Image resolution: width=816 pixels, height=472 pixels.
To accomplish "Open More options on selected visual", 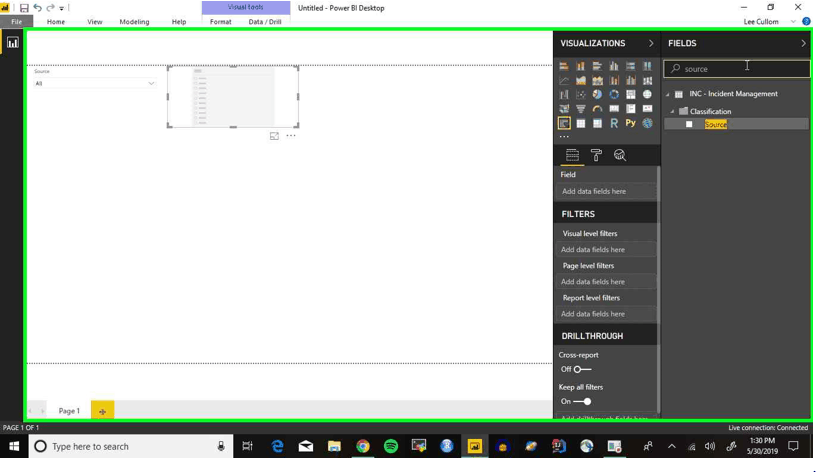I will coord(291,136).
